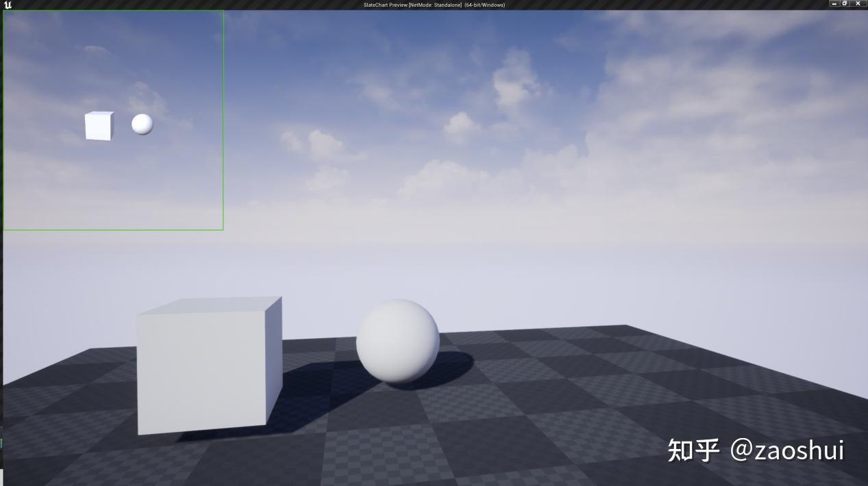Minimize the SlateChart Preview window

(x=834, y=4)
